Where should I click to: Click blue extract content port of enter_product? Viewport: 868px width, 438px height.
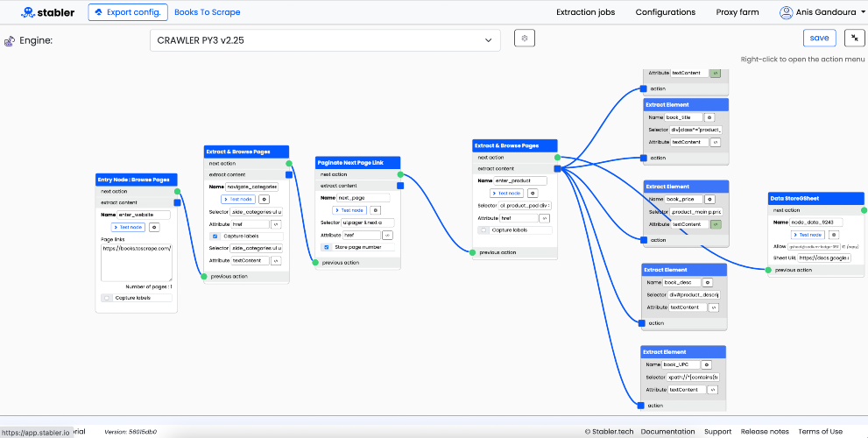coord(557,169)
